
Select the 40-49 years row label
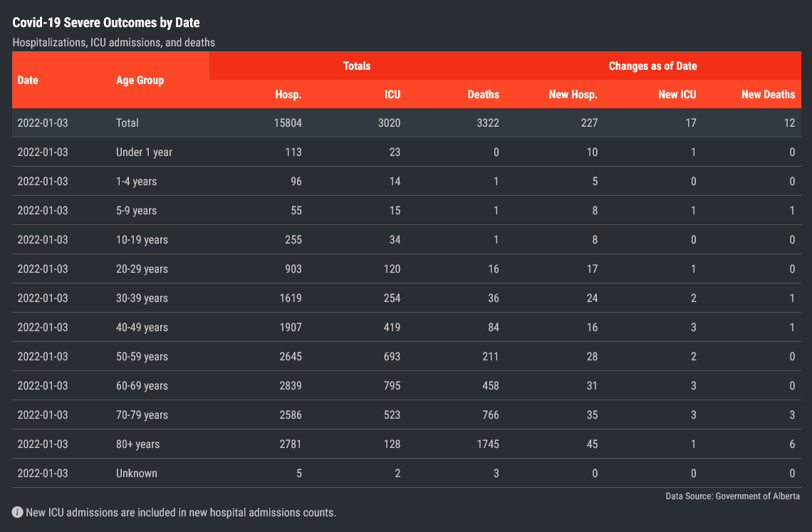(142, 328)
